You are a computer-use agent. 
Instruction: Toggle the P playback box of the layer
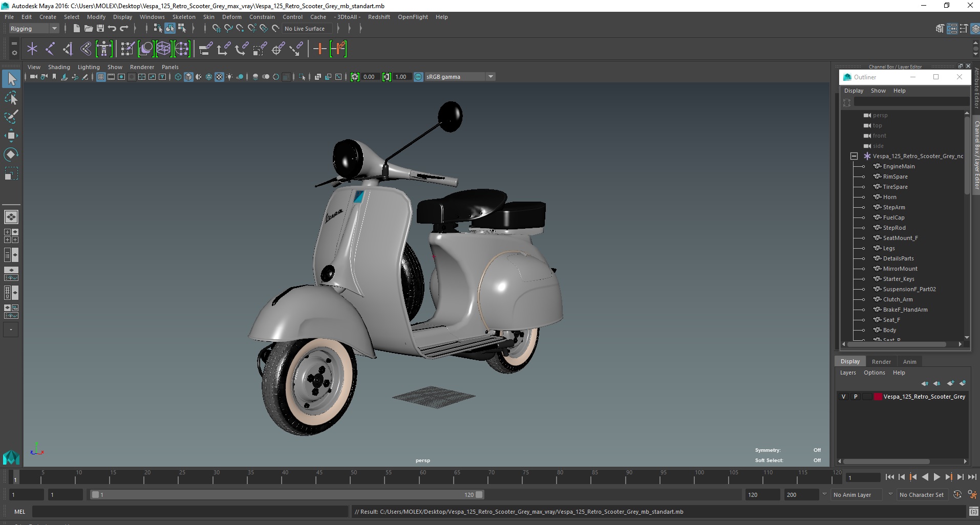point(856,397)
